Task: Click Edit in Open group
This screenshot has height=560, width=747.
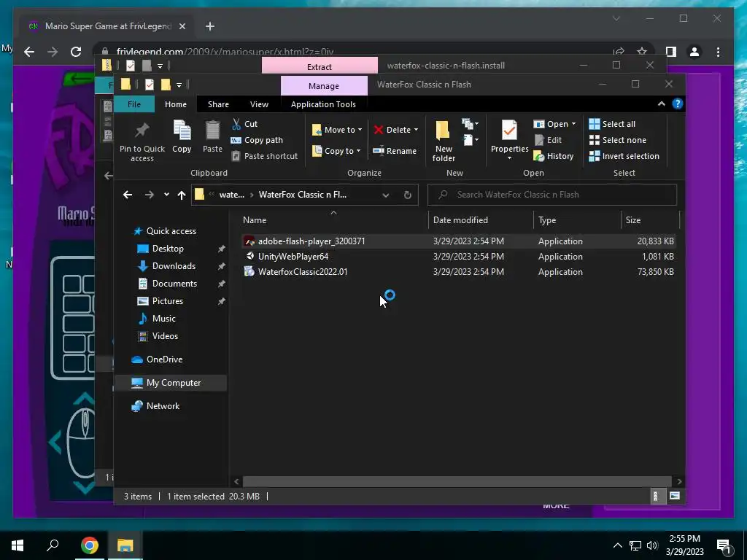Action: pyautogui.click(x=547, y=140)
